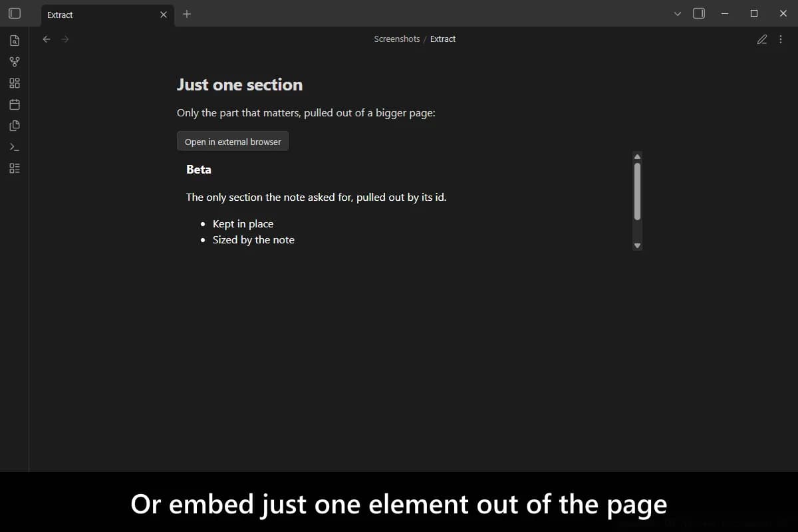Click the Extract breadcrumb title
Screen dimensions: 798x532
[443, 39]
